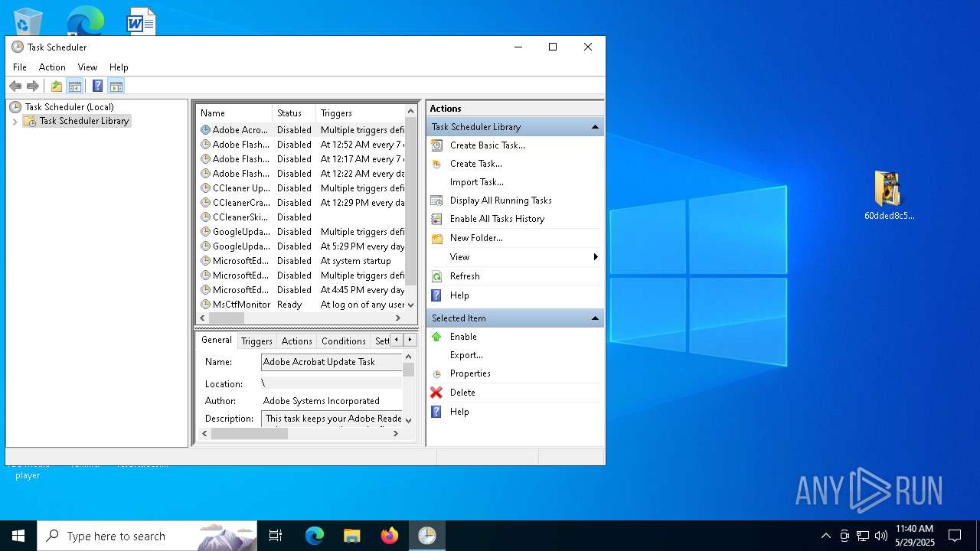Switch to the Conditions tab
Viewport: 980px width, 551px height.
[343, 341]
